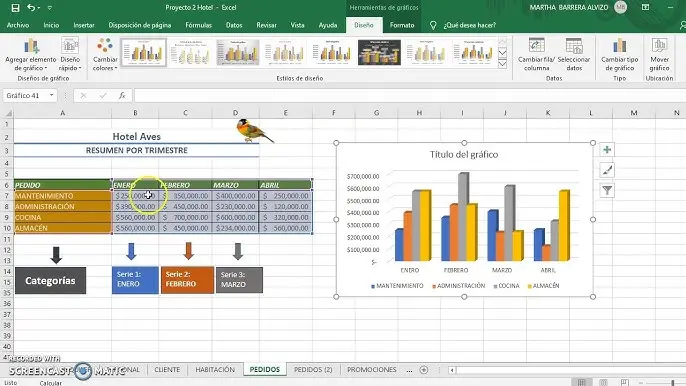
Task: Switch to the Insertar ribbon tab
Action: pos(84,25)
